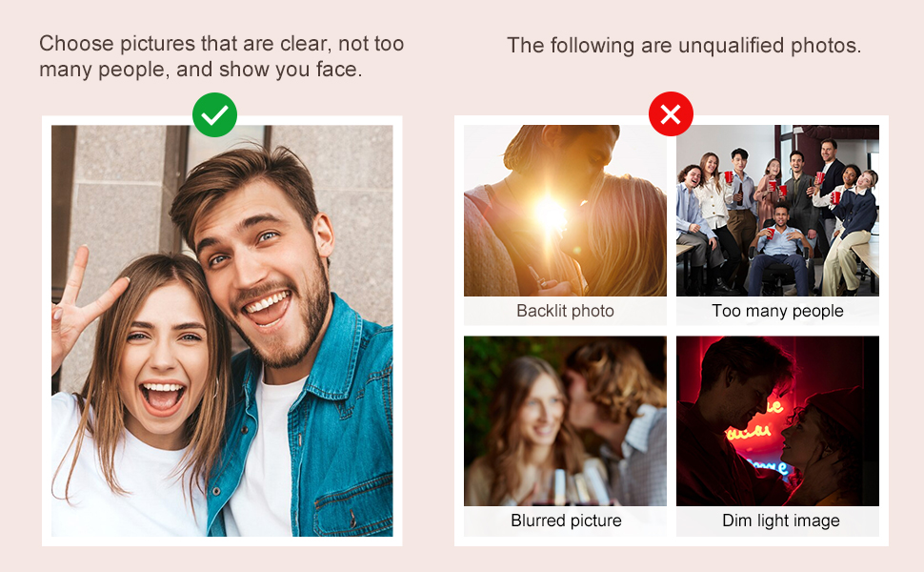The height and width of the screenshot is (572, 924).
Task: Select the backlit photo thumbnail
Action: pos(565,211)
